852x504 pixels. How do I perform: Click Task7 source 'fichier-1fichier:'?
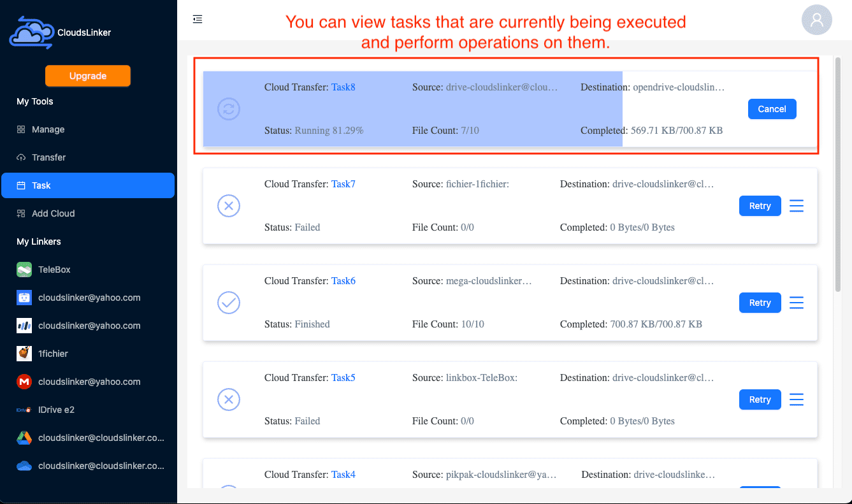click(477, 184)
